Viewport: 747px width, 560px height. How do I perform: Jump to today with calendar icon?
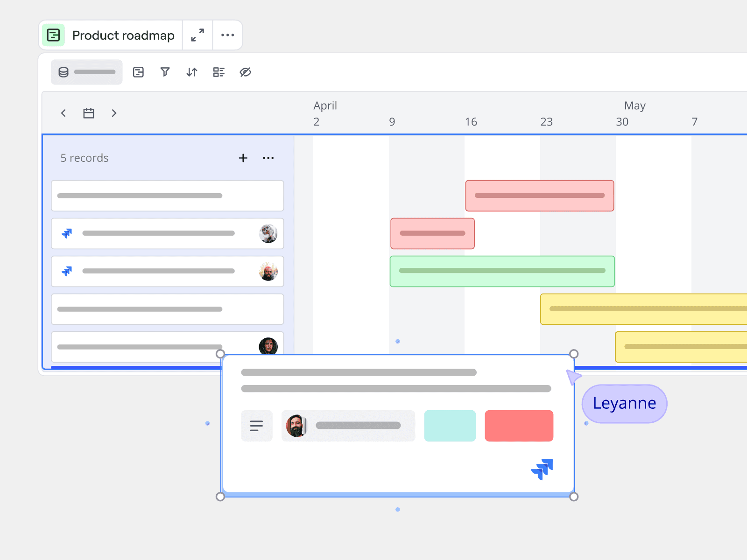tap(89, 113)
